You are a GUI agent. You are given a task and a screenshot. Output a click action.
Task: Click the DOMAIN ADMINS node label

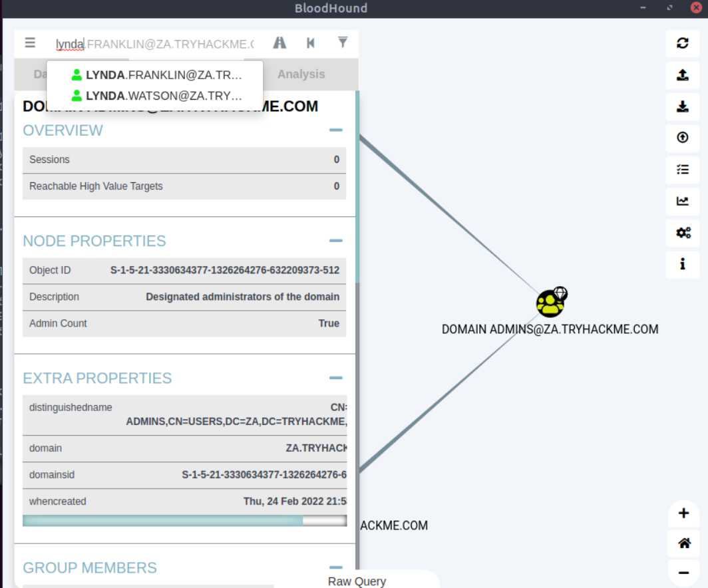pyautogui.click(x=550, y=329)
